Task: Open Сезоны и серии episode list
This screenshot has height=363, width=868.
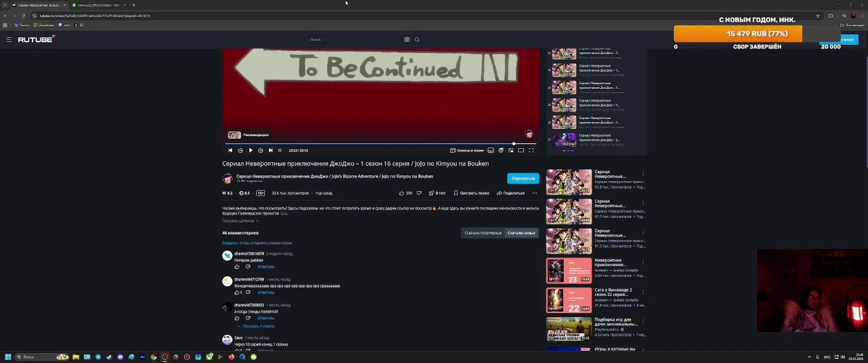Action: click(467, 150)
